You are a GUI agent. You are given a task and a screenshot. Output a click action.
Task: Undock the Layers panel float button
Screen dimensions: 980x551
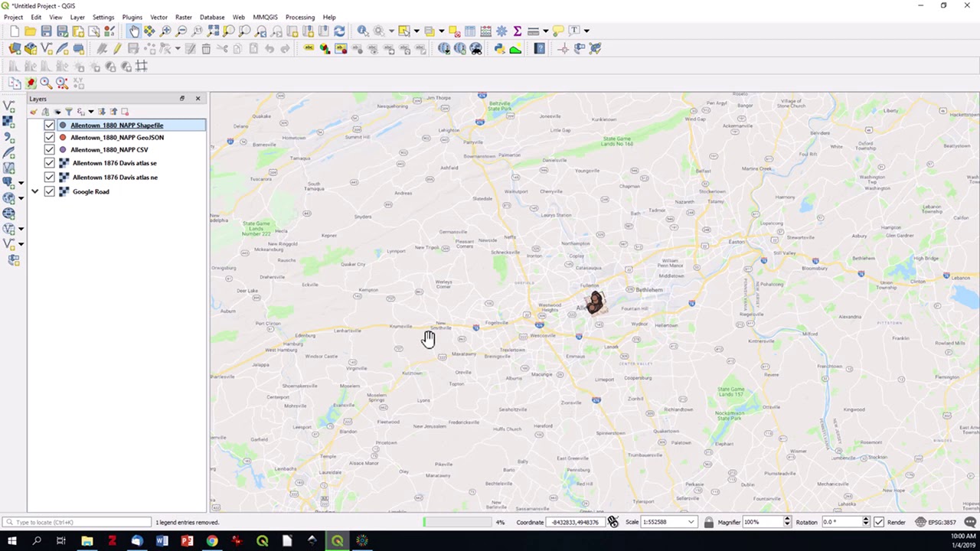[x=182, y=99]
